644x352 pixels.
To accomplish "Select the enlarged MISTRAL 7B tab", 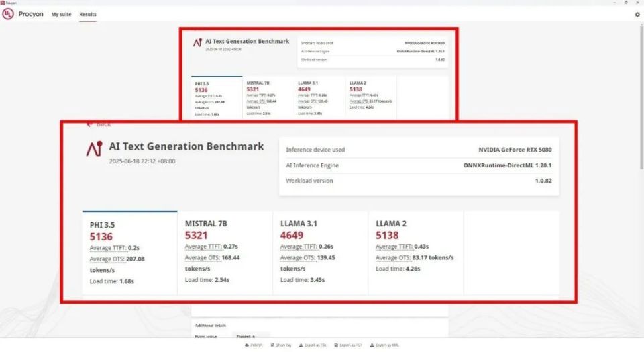I will click(x=225, y=253).
